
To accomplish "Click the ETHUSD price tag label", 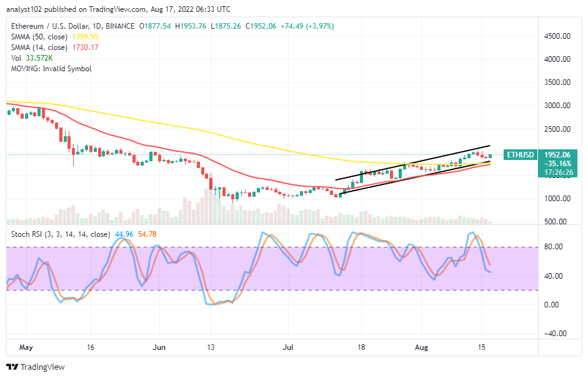I will pos(520,155).
